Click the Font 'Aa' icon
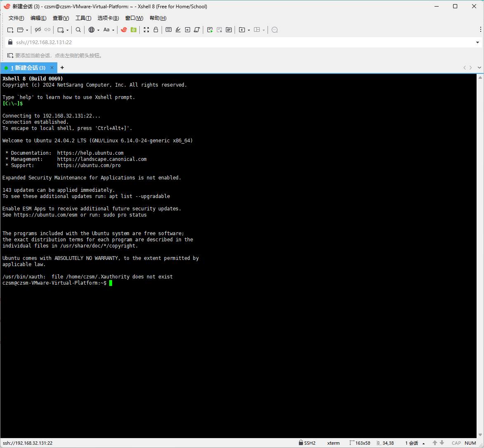 [x=106, y=30]
